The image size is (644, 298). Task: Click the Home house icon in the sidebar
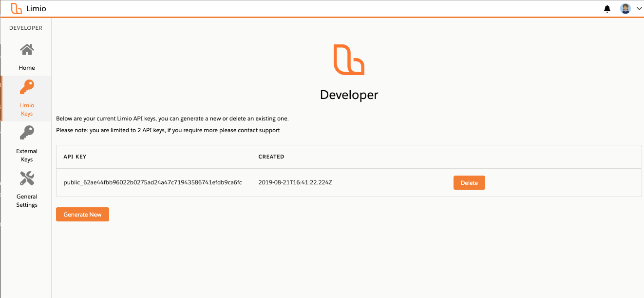[x=27, y=50]
